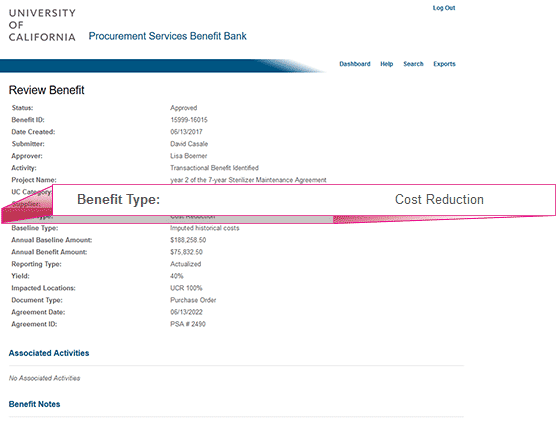Click the Agreement Date: label
This screenshot has width=556, height=422.
(38, 312)
